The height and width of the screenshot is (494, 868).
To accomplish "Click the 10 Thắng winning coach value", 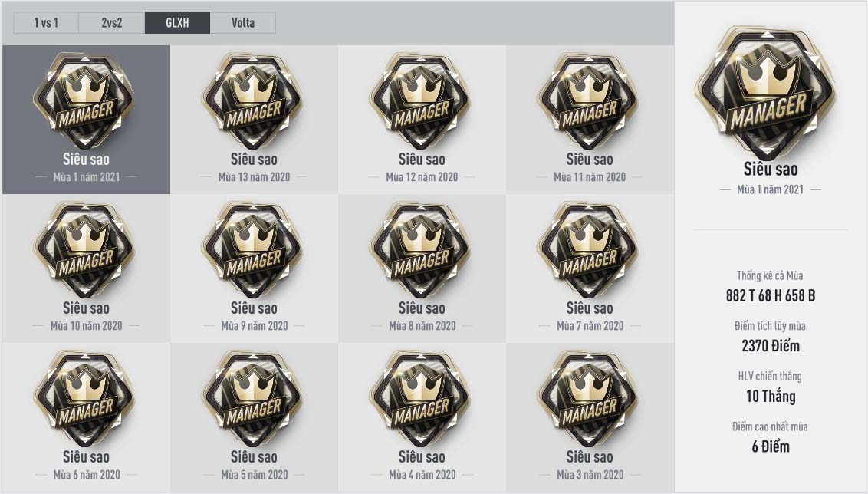I will [770, 397].
